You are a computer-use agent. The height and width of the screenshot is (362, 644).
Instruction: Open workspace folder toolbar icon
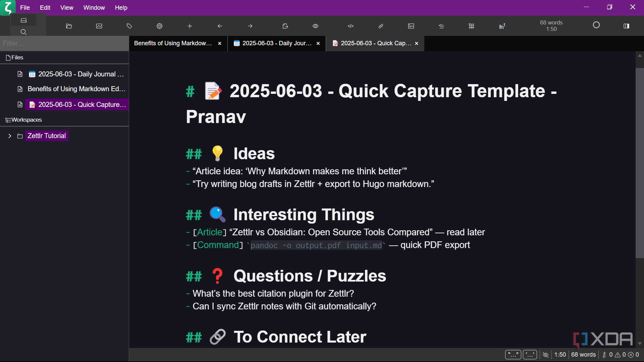point(69,26)
